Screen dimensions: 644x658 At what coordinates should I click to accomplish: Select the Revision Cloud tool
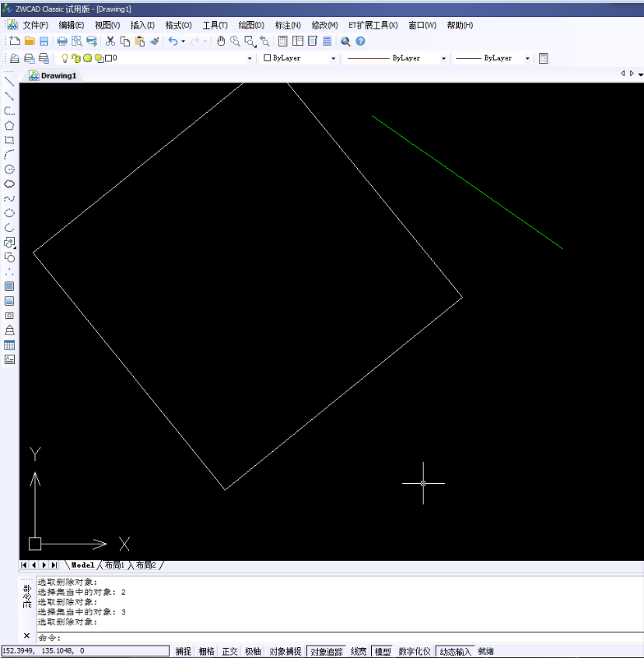pyautogui.click(x=9, y=184)
